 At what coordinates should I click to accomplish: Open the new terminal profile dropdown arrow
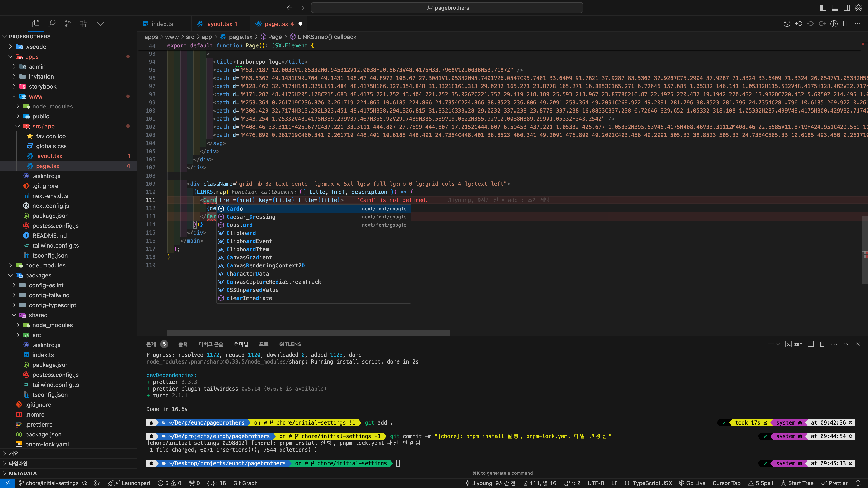click(778, 344)
